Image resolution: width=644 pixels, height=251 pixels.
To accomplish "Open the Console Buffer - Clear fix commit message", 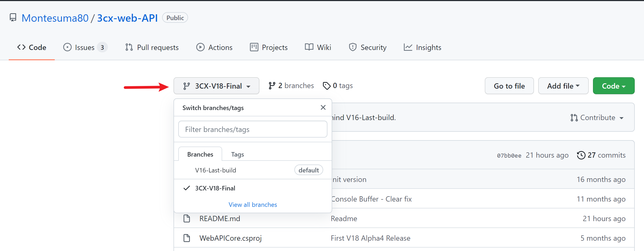I will [x=371, y=199].
